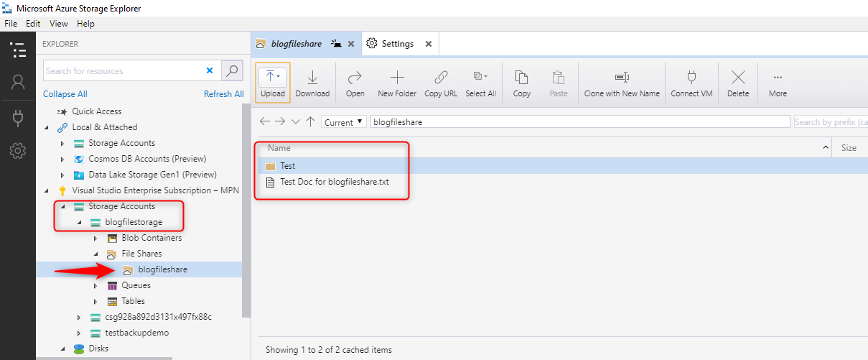Expand the csg928a892d3131x497fx88c account
Viewport: 868px width, 360px height.
pyautogui.click(x=79, y=317)
